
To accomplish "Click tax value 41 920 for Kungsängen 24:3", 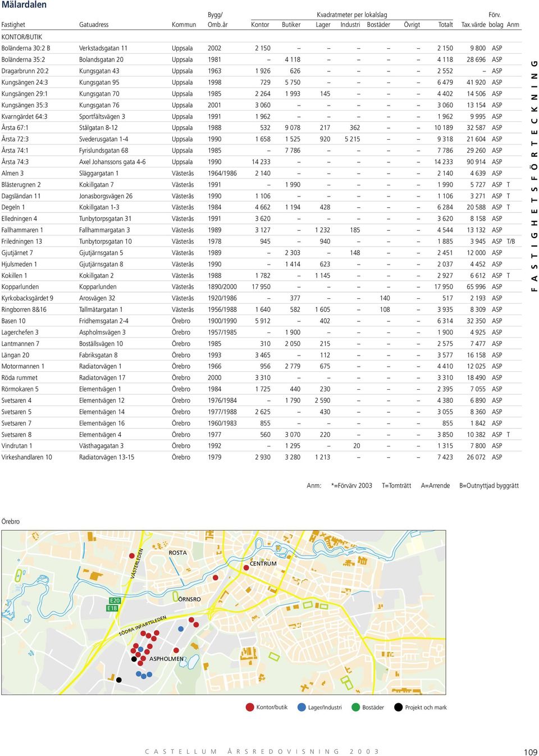I will coord(476,83).
